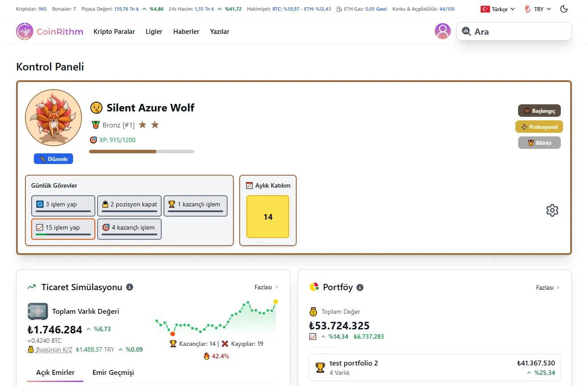The height and width of the screenshot is (386, 588).
Task: Click the profile avatar in the header
Action: (x=443, y=31)
